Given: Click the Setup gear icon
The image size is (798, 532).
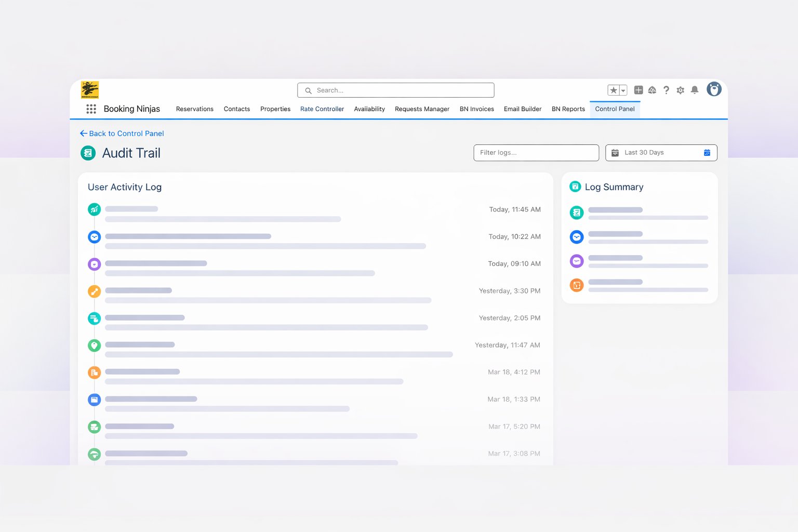Looking at the screenshot, I should click(x=680, y=90).
